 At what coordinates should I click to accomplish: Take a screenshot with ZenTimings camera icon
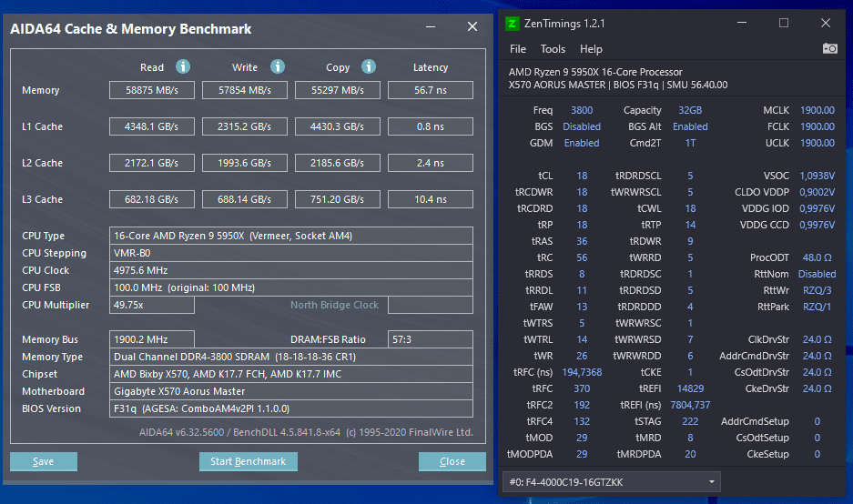coord(829,48)
